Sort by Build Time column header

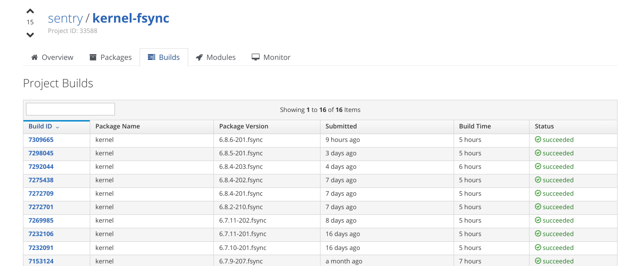(x=475, y=126)
